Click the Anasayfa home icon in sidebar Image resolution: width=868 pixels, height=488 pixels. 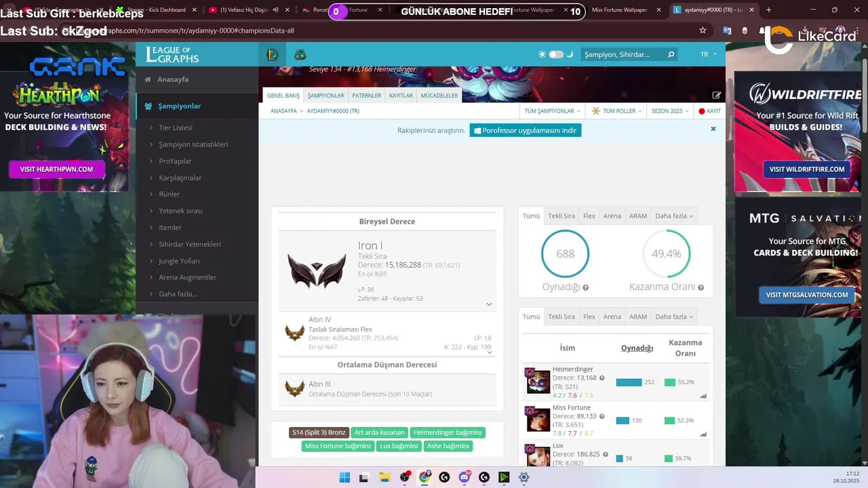coord(148,79)
